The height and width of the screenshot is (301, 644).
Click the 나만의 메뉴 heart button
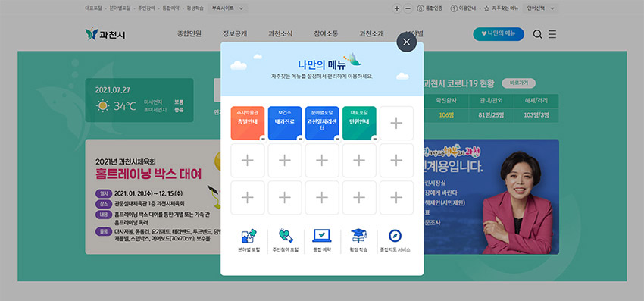(x=499, y=34)
